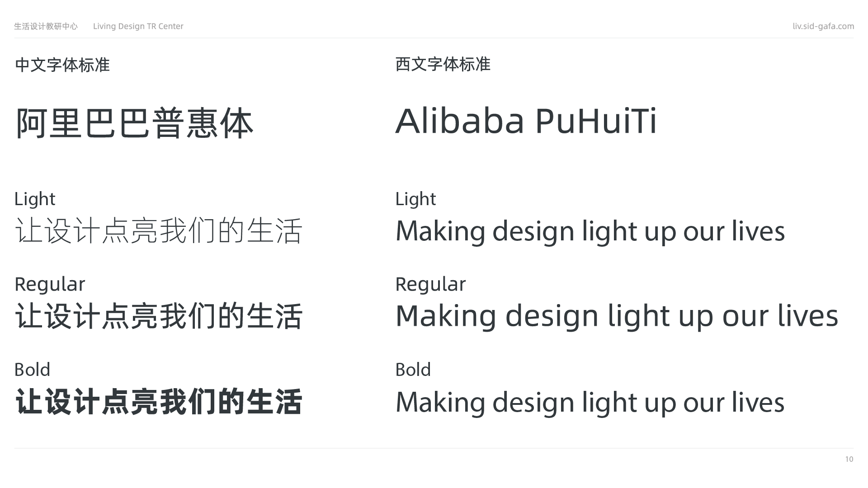868x488 pixels.
Task: Select the Bold weight Chinese sample sentence
Action: point(158,402)
